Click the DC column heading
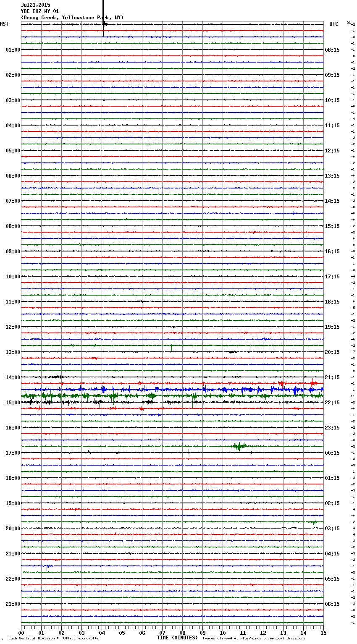This screenshot has height=644, width=357. pos(349,23)
